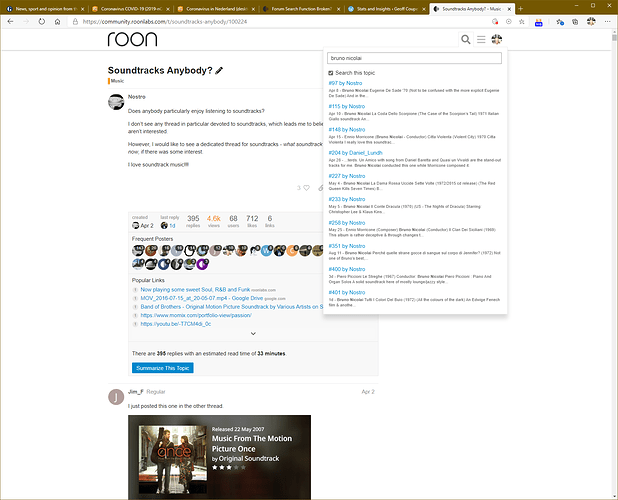Open the browser collections icon
Viewport: 618px width, 500px height.
point(575,22)
